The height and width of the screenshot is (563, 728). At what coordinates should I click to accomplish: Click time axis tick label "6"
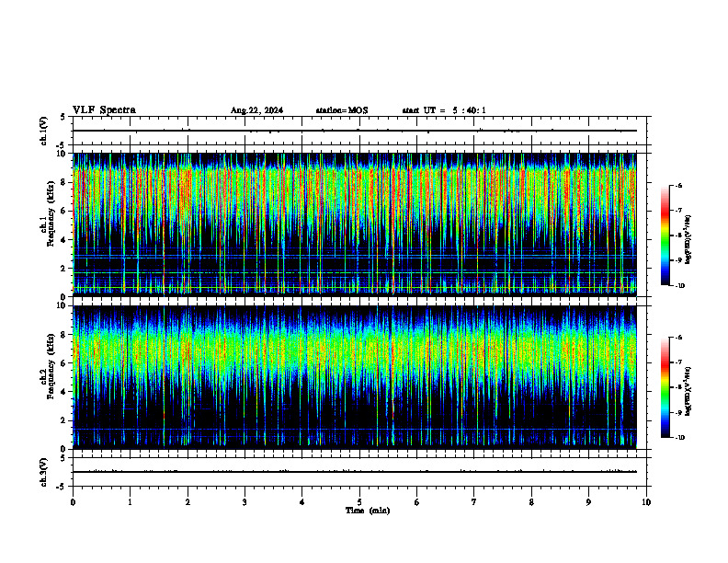[416, 502]
